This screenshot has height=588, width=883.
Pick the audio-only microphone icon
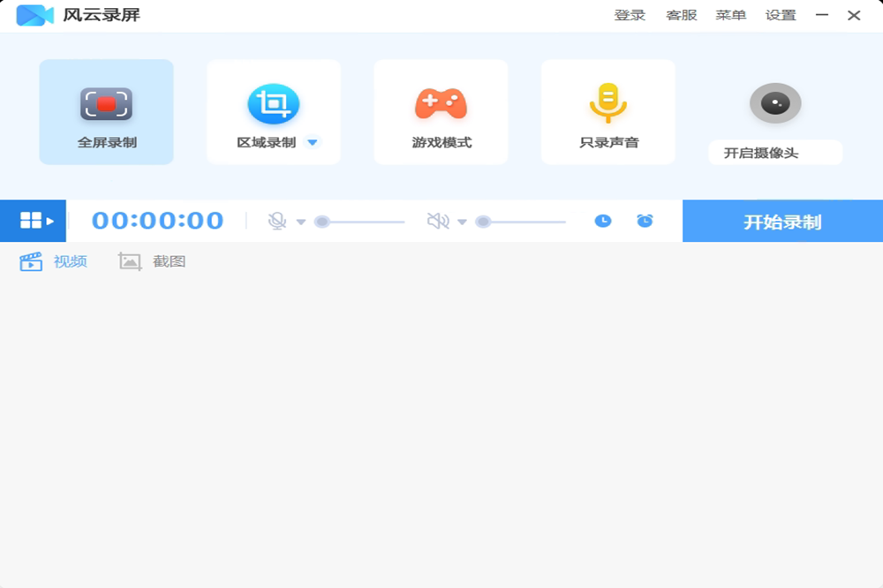(608, 102)
